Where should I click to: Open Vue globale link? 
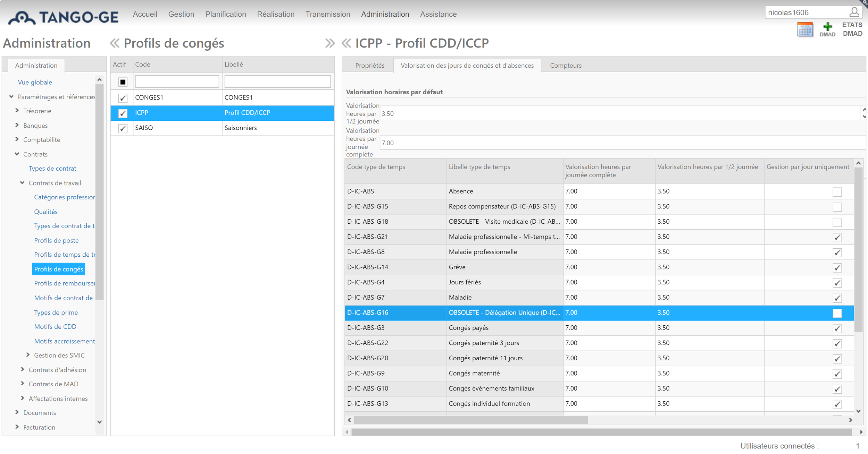click(35, 82)
